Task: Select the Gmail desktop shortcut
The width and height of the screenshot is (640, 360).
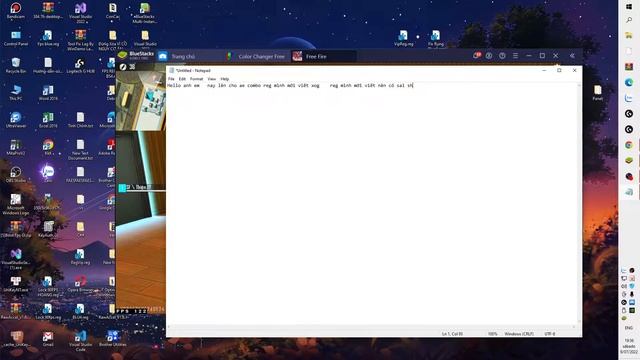Action: (x=48, y=339)
